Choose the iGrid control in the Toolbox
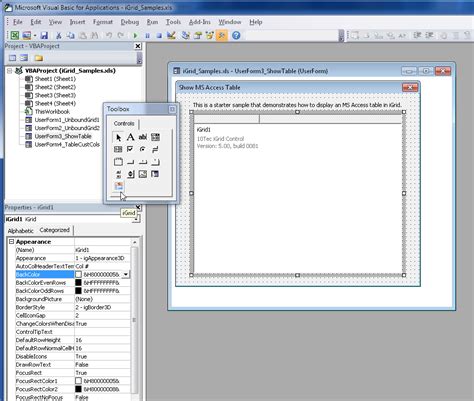Viewport: 474px width, 401px height. tap(118, 186)
